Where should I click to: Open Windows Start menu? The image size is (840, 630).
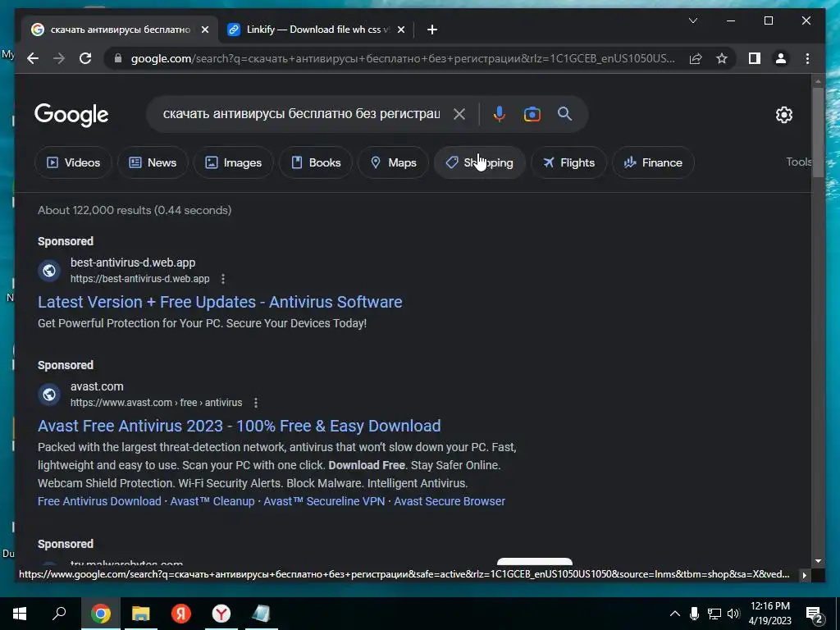tap(20, 614)
